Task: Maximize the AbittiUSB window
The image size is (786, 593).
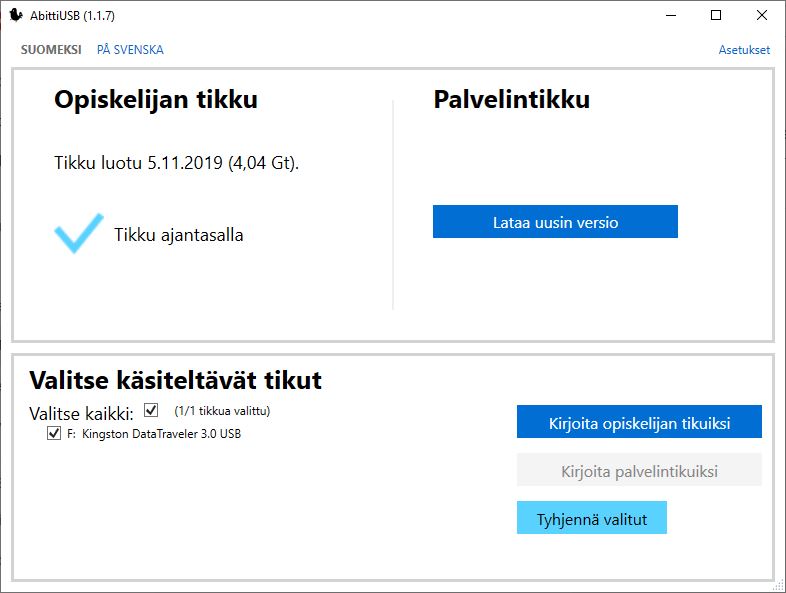Action: [716, 15]
